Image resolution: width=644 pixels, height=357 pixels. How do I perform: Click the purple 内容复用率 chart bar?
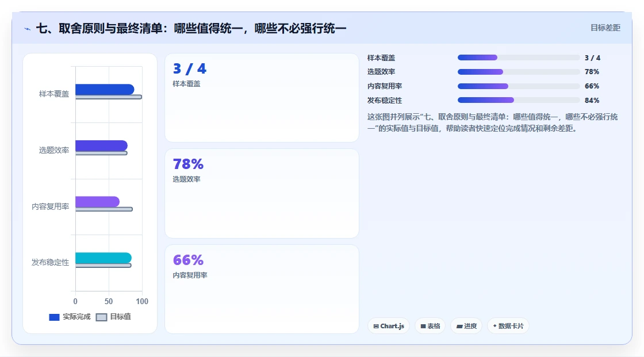click(97, 202)
